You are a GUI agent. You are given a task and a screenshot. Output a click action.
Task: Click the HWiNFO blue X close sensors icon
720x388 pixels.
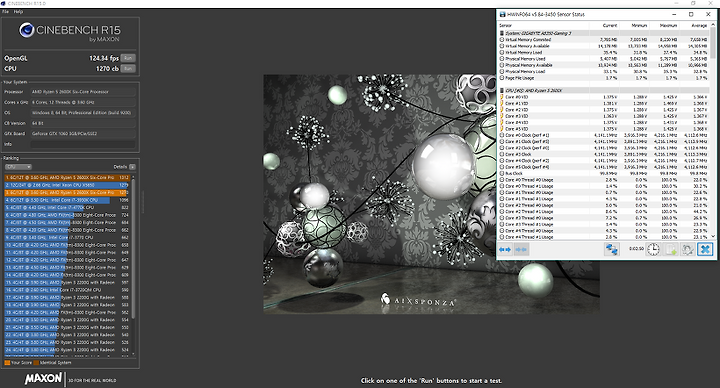705,249
